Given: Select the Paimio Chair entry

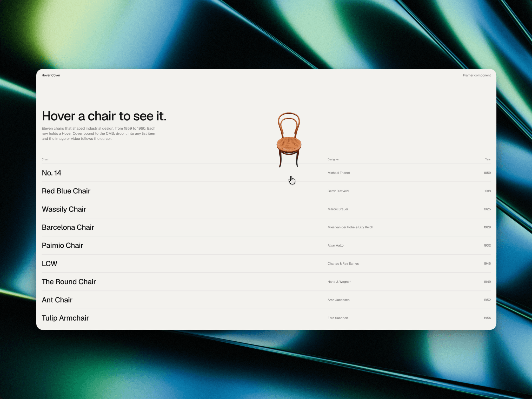Looking at the screenshot, I should tap(266, 246).
